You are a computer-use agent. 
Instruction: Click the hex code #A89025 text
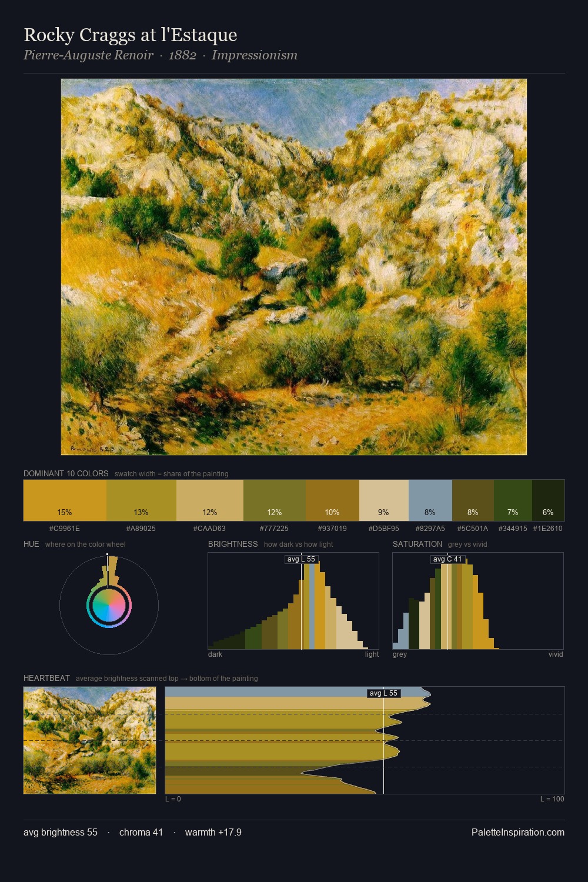[x=141, y=529]
